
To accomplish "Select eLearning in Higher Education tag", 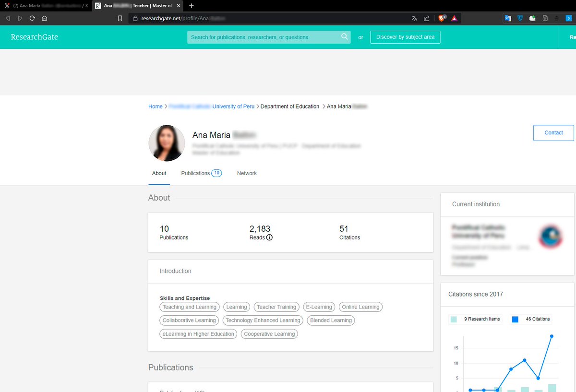I will tap(198, 334).
